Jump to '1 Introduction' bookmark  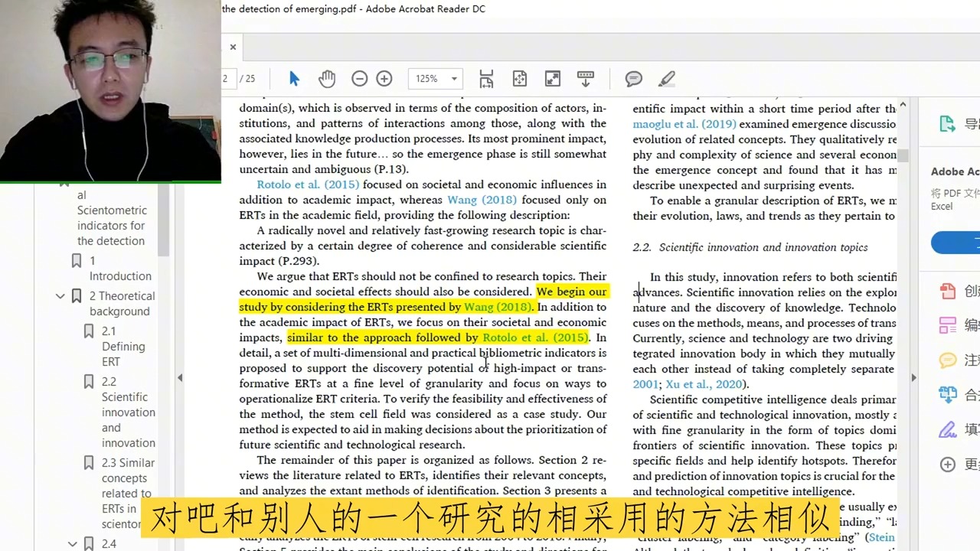pos(120,269)
